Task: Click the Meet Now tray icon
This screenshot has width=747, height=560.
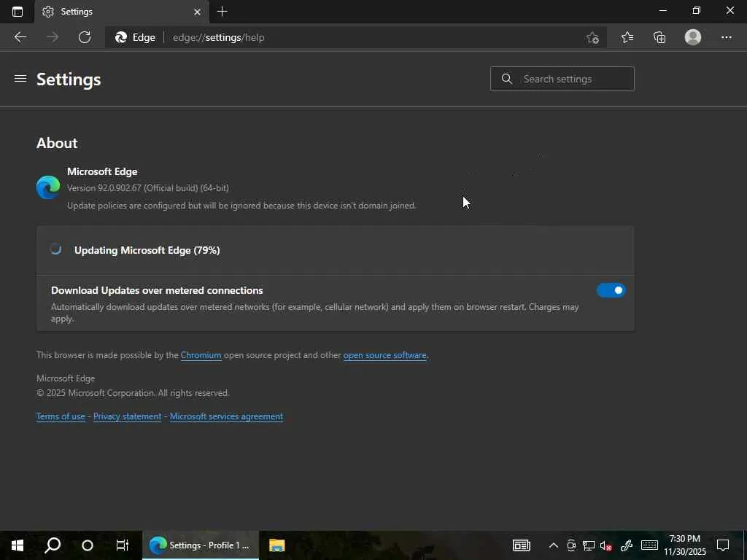Action: 570,545
